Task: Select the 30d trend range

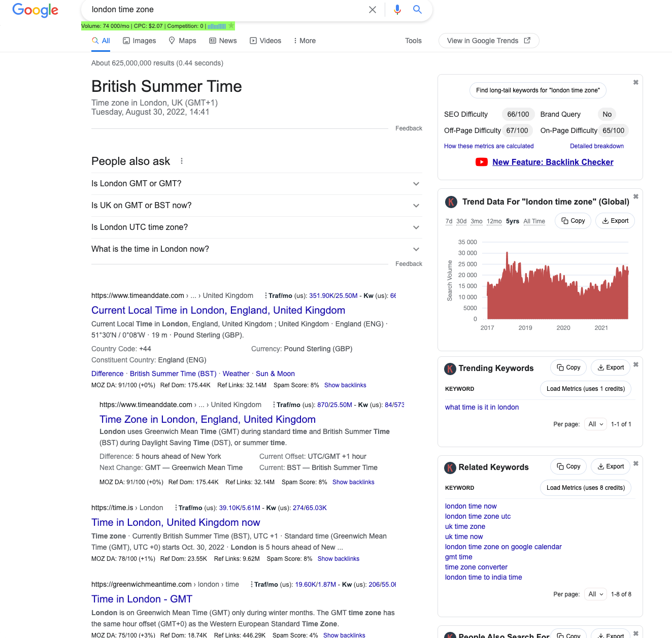Action: coord(461,221)
